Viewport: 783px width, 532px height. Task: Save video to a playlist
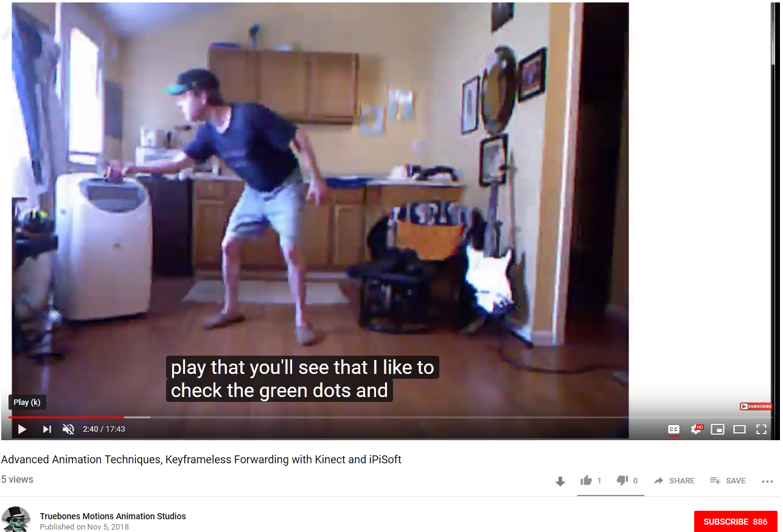[x=728, y=480]
